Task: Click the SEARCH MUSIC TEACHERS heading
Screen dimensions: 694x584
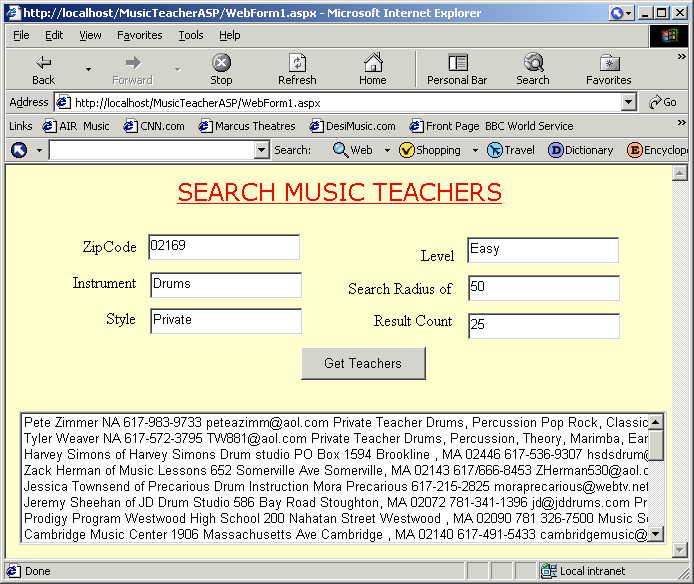Action: (x=339, y=193)
